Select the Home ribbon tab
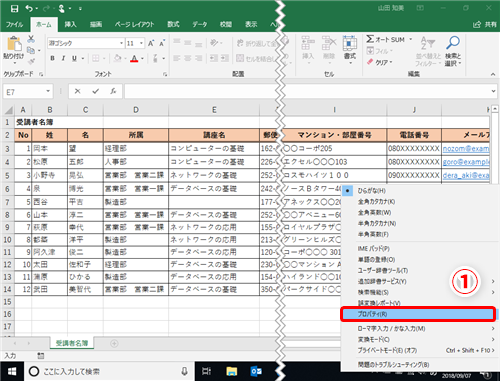Image resolution: width=500 pixels, height=381 pixels. click(44, 24)
